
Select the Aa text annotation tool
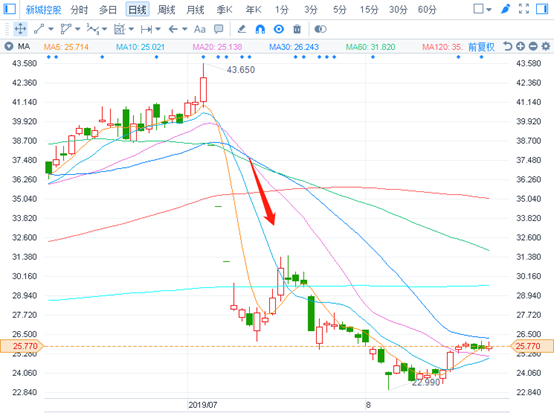(x=200, y=29)
